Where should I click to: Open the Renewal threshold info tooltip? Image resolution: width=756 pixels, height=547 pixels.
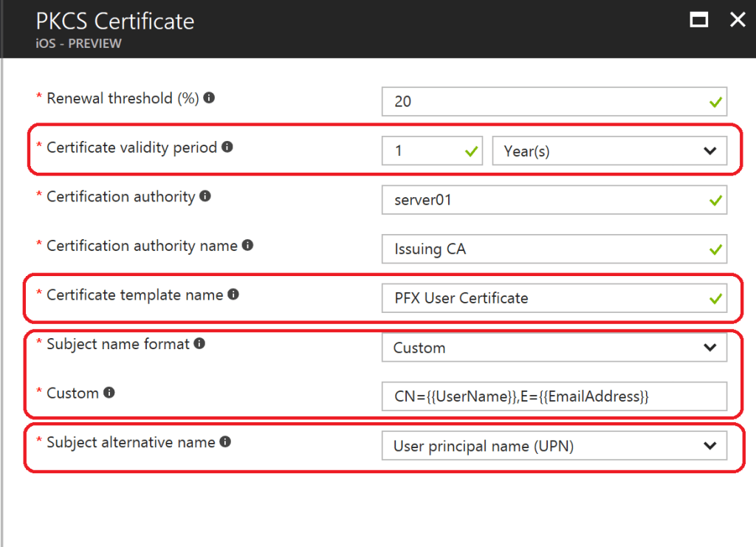(208, 97)
